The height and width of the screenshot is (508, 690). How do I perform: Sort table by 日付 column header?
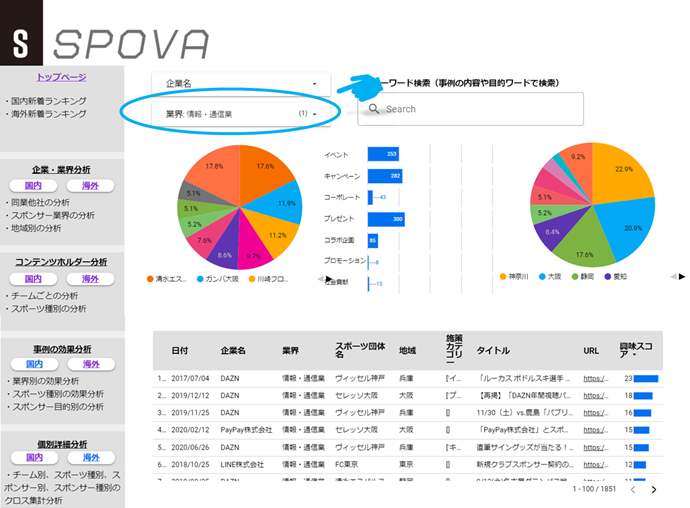[180, 351]
